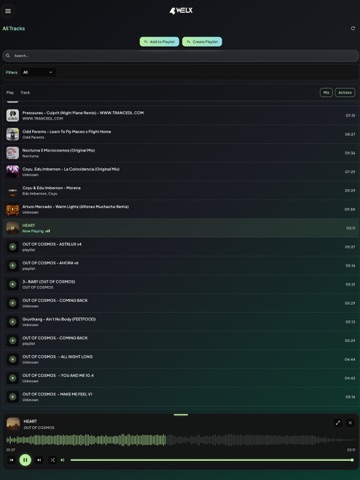This screenshot has width=360, height=480.
Task: Select the ASTRLUX v4 track title
Action: coord(52,244)
